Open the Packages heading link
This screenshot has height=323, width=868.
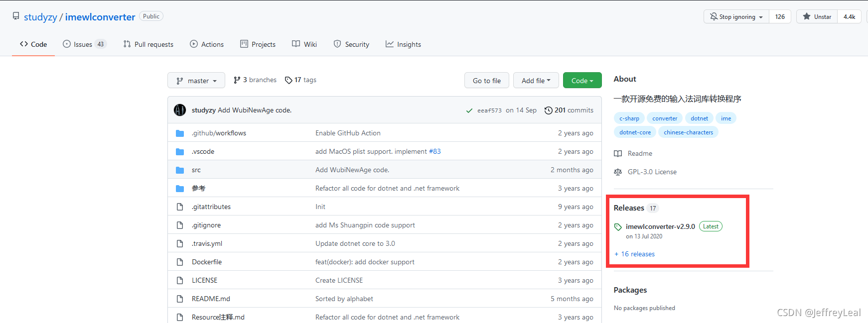[630, 290]
